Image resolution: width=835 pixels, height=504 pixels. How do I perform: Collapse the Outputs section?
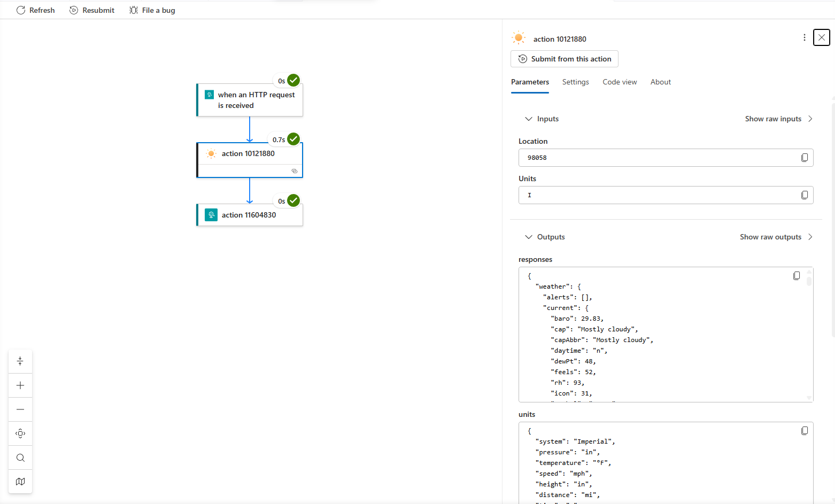pyautogui.click(x=545, y=237)
